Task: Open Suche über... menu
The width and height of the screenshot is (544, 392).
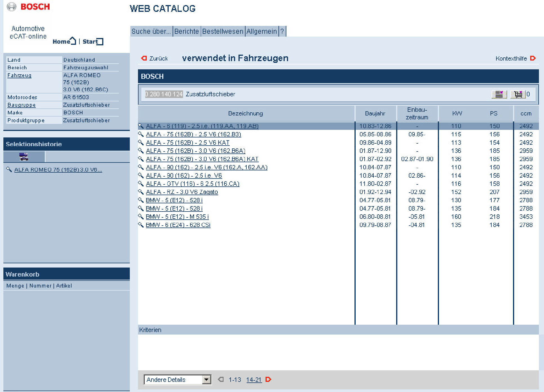Action: (151, 31)
